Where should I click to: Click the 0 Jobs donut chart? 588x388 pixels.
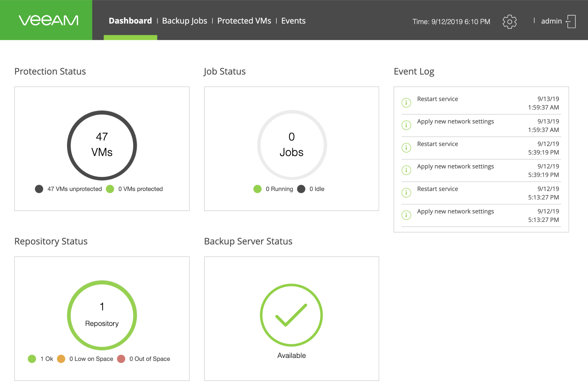click(292, 145)
